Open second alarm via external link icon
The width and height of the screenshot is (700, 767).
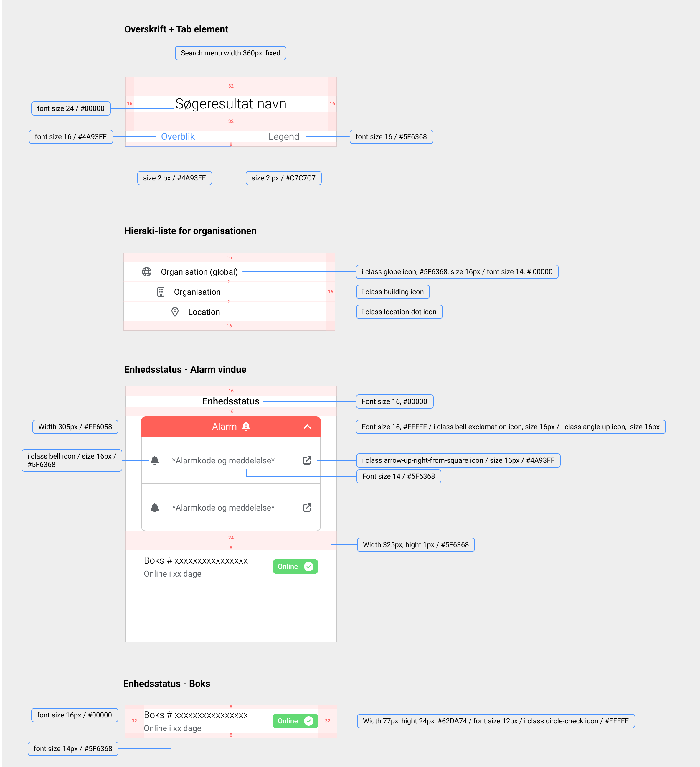point(307,508)
